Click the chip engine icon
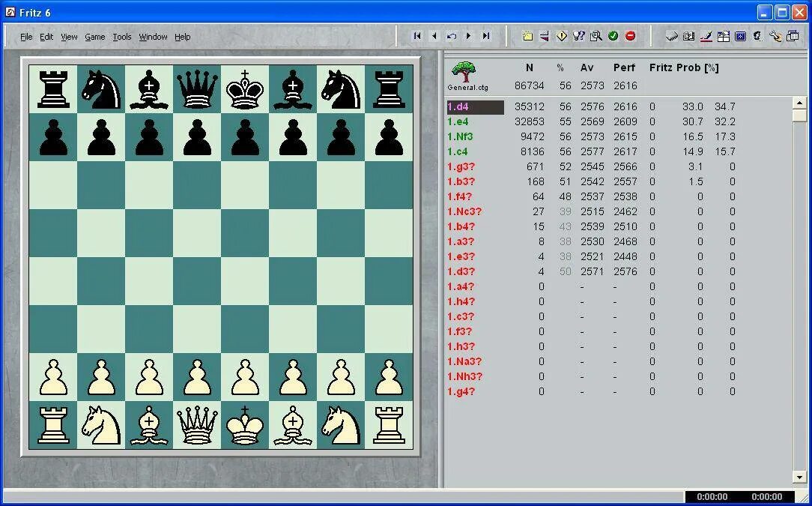 pyautogui.click(x=672, y=36)
